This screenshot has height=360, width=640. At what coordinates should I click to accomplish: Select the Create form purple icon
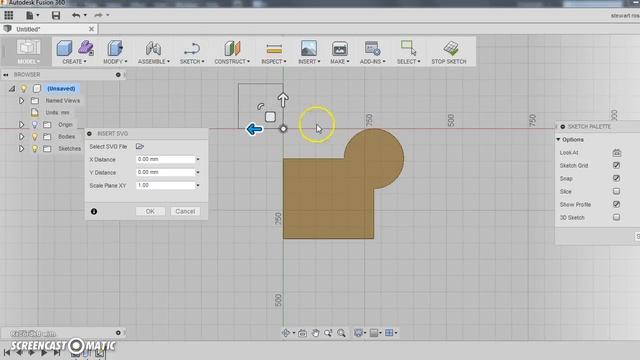tap(86, 48)
